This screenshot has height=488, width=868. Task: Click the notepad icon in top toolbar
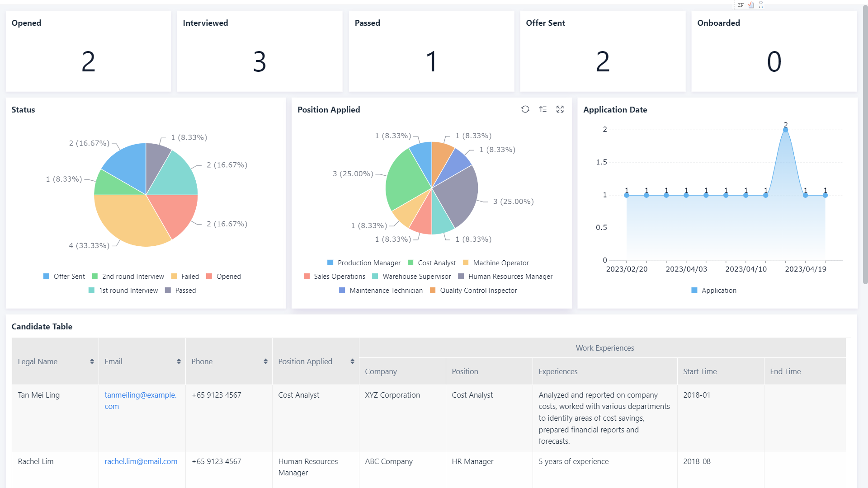751,5
